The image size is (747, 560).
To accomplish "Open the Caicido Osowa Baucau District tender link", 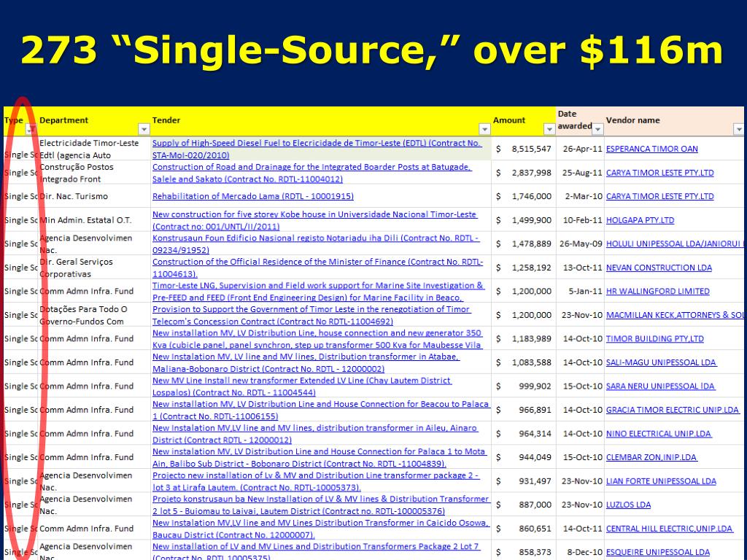I will (x=321, y=529).
